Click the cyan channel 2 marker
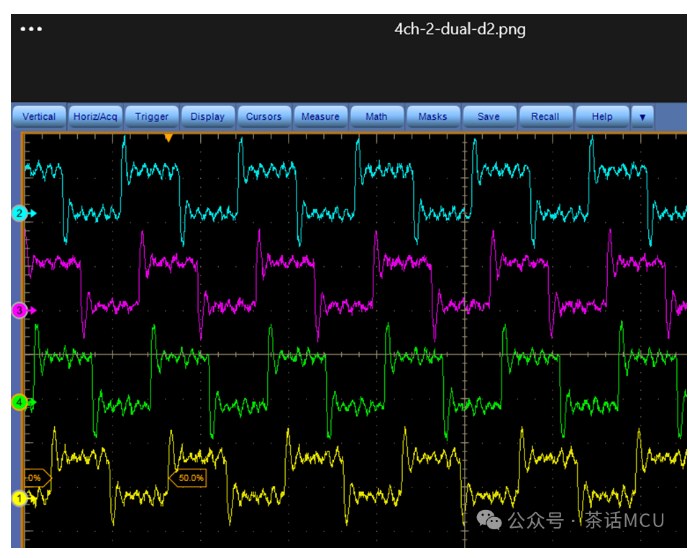Image resolution: width=698 pixels, height=558 pixels. pos(20,213)
